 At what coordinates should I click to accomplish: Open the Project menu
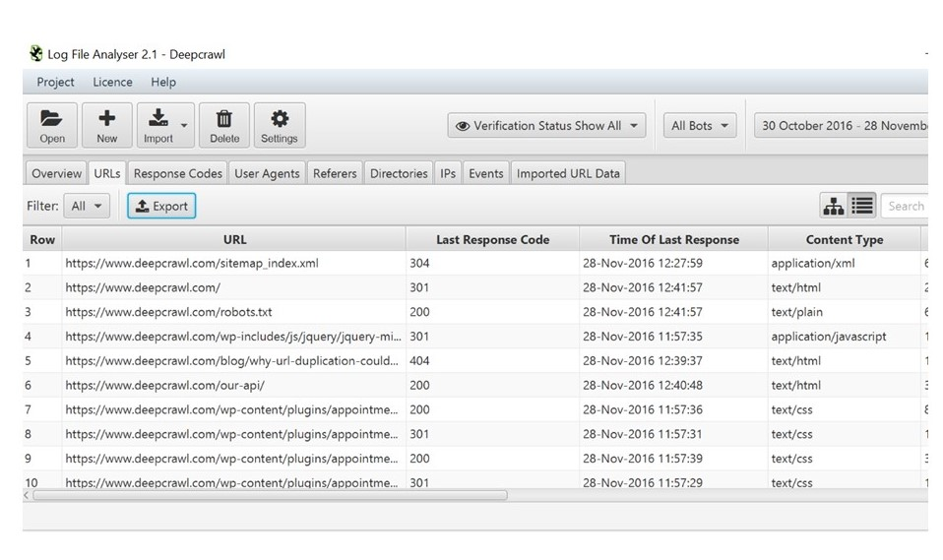click(x=55, y=82)
